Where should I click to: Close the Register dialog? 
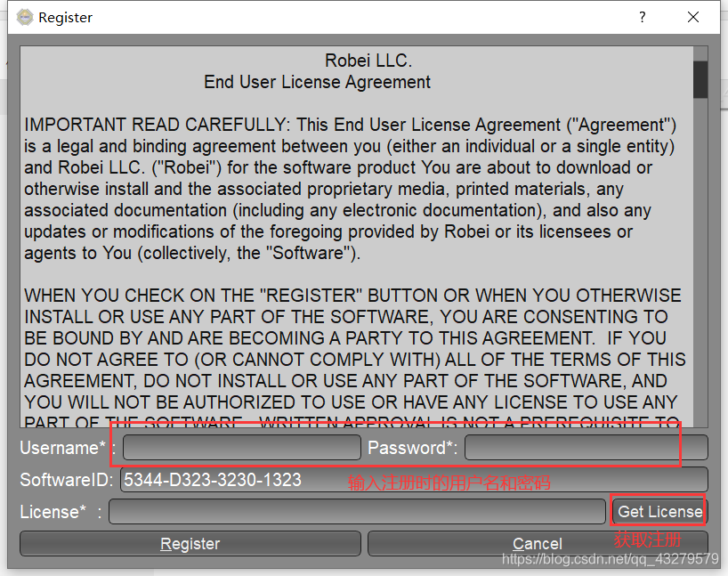[693, 17]
